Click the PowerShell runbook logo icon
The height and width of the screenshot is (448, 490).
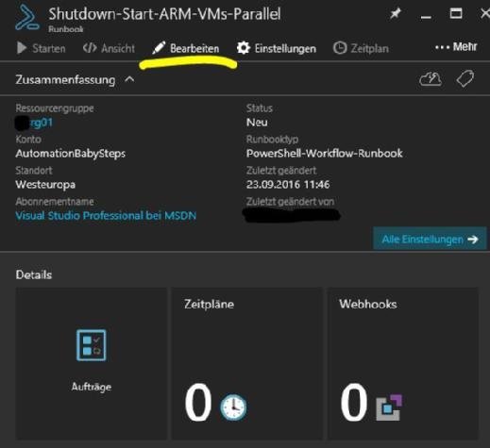coord(27,18)
